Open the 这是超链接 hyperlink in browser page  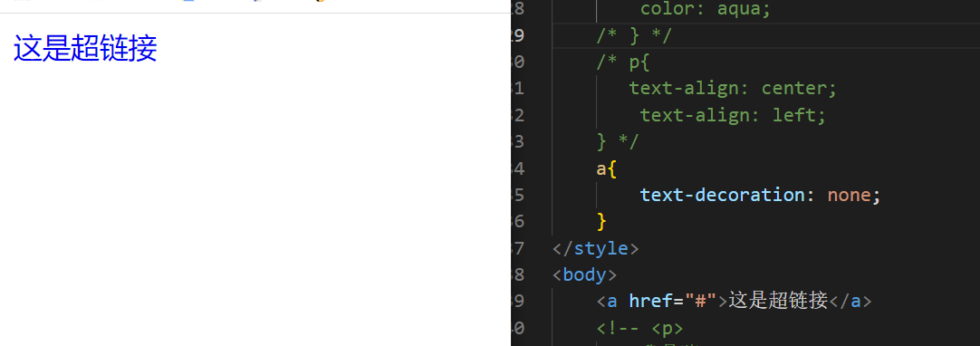85,49
